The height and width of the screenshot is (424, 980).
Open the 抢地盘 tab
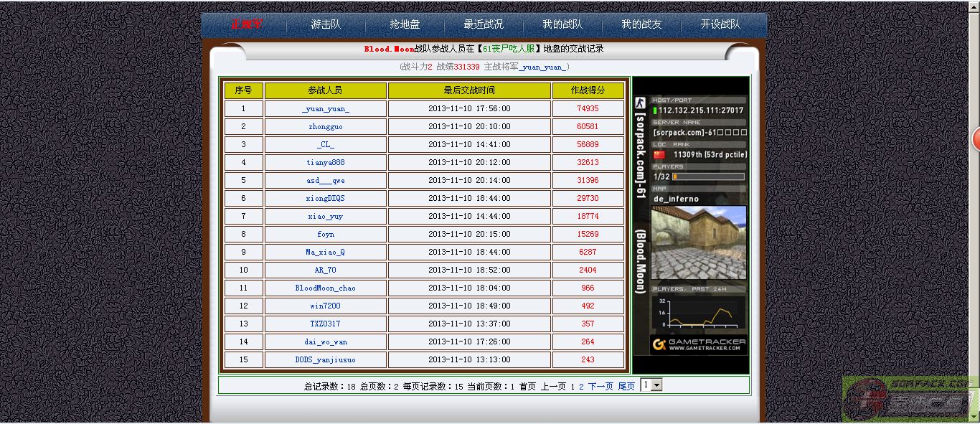pyautogui.click(x=405, y=24)
